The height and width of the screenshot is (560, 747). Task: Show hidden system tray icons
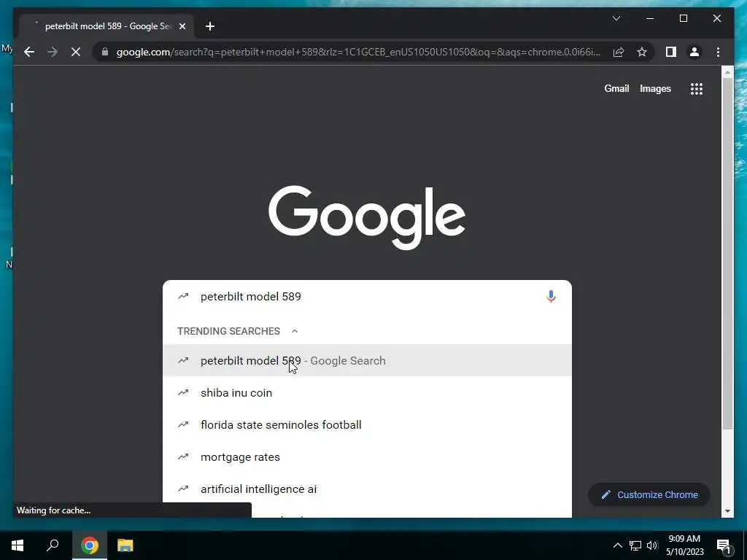tap(617, 545)
